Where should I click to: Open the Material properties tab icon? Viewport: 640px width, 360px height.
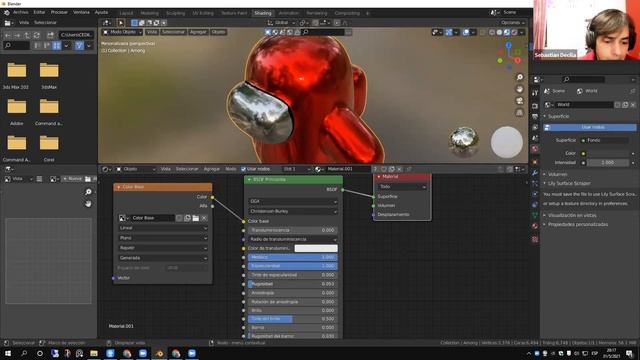click(x=535, y=226)
